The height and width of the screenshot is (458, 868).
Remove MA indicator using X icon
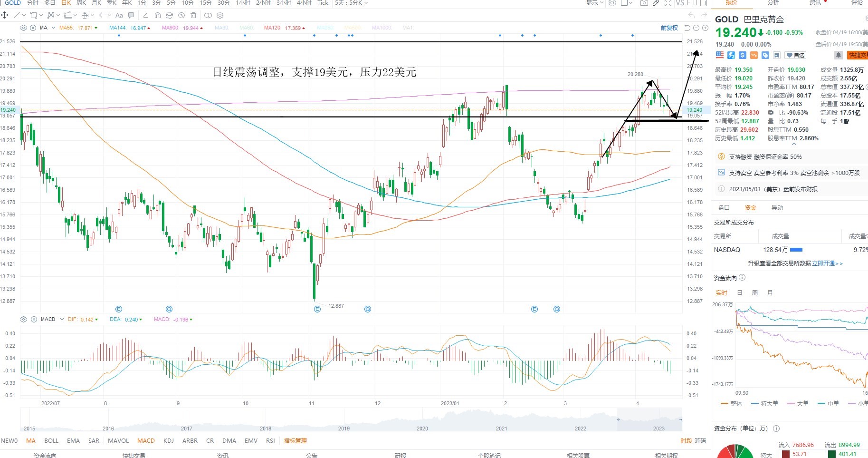[x=33, y=28]
